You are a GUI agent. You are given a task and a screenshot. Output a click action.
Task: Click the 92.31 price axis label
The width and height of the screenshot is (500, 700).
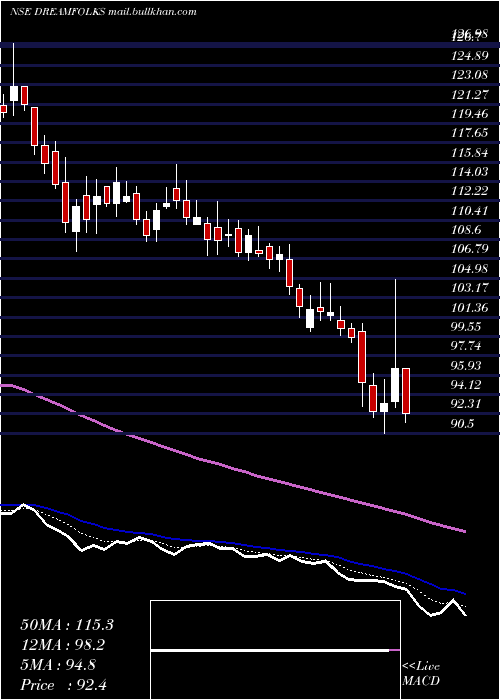pyautogui.click(x=467, y=404)
